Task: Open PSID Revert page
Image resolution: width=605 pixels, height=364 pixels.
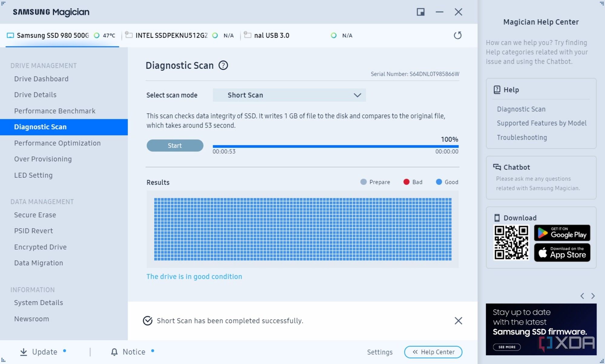Action: 34,231
